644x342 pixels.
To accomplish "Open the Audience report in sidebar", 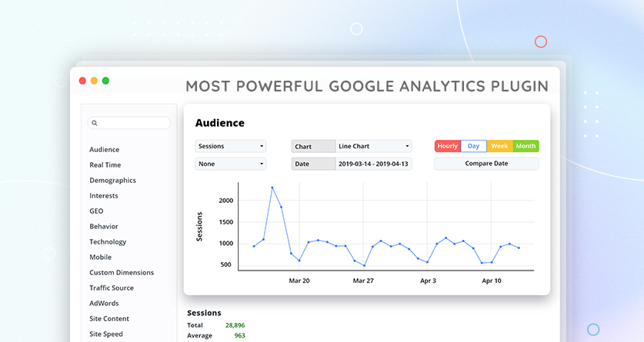I will pyautogui.click(x=104, y=150).
